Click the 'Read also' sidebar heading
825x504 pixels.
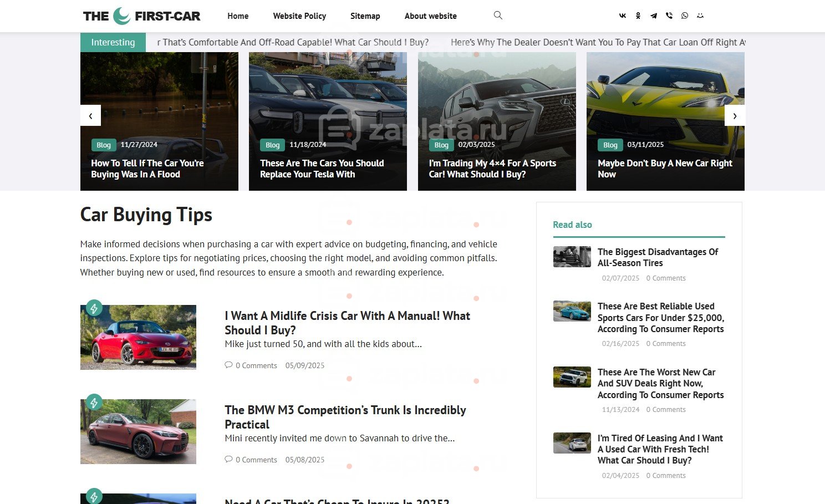click(x=572, y=225)
